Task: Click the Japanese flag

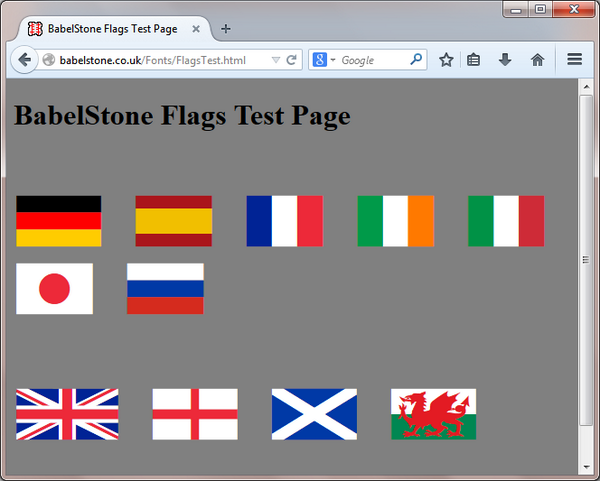Action: (54, 289)
